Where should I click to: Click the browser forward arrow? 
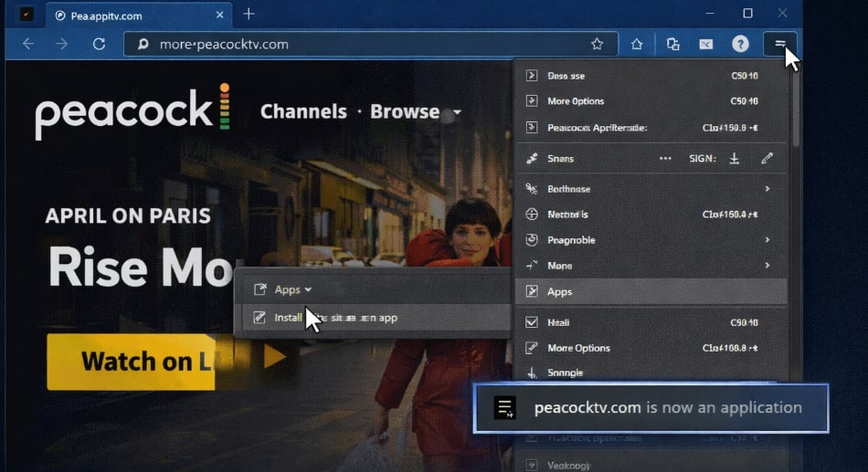[x=61, y=44]
